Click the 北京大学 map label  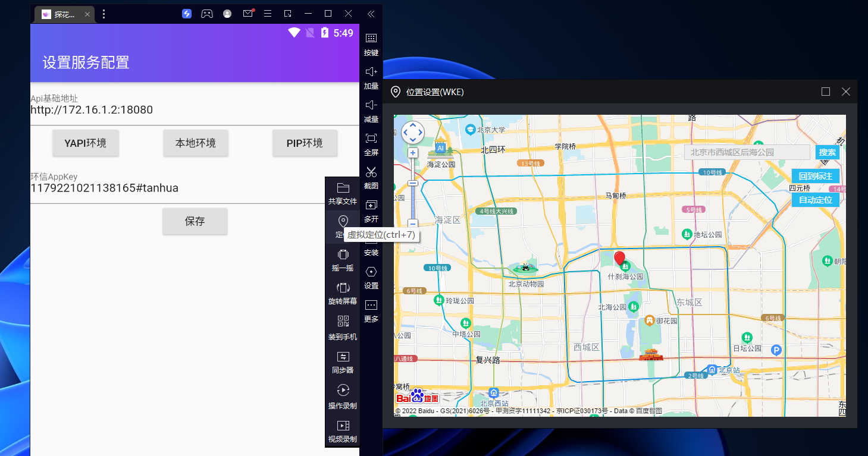[491, 130]
